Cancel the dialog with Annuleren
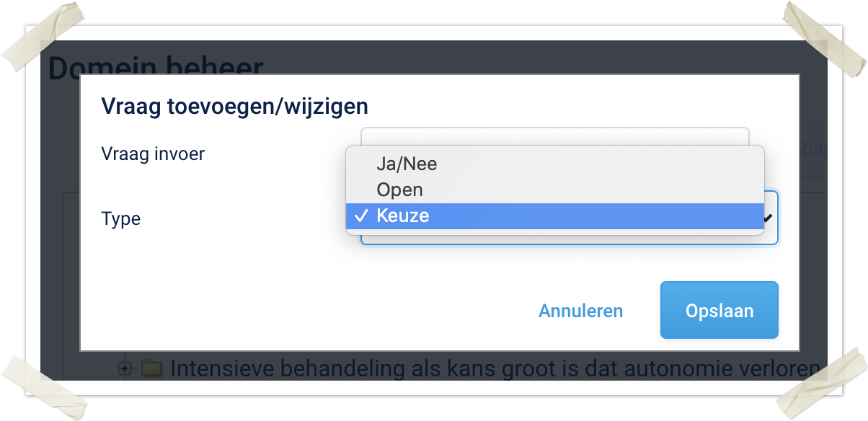The image size is (868, 421). [580, 311]
